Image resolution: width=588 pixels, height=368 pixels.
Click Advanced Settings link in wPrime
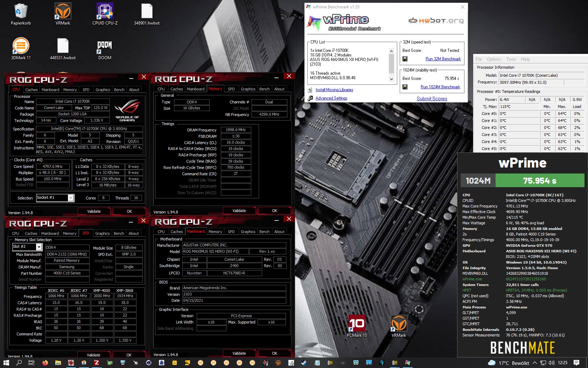pos(331,98)
